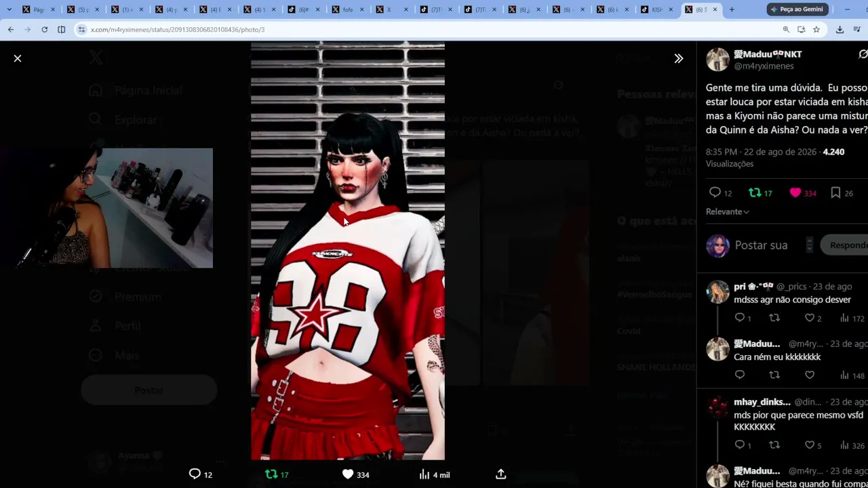Open the mhay_dinks username link
Image resolution: width=868 pixels, height=488 pixels.
762,402
